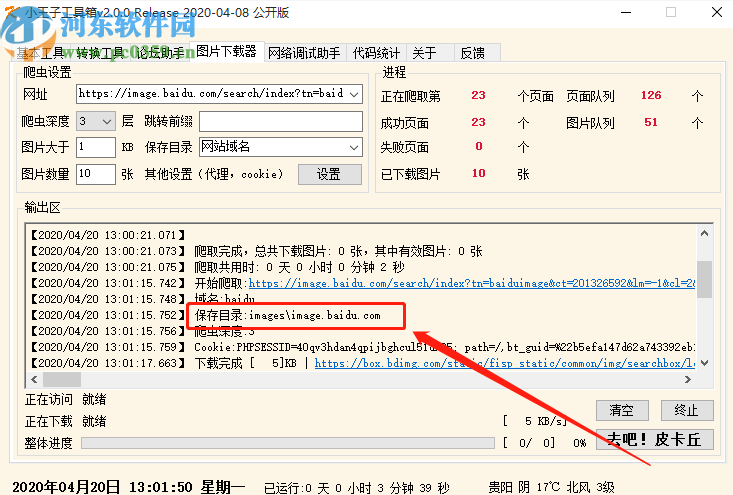Expand the 网址 URL dropdown

[x=354, y=94]
